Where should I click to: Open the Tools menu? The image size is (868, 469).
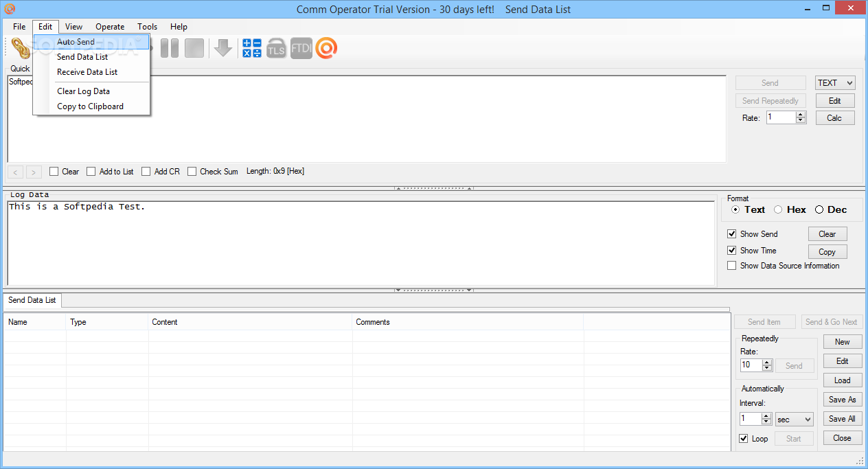pos(148,27)
